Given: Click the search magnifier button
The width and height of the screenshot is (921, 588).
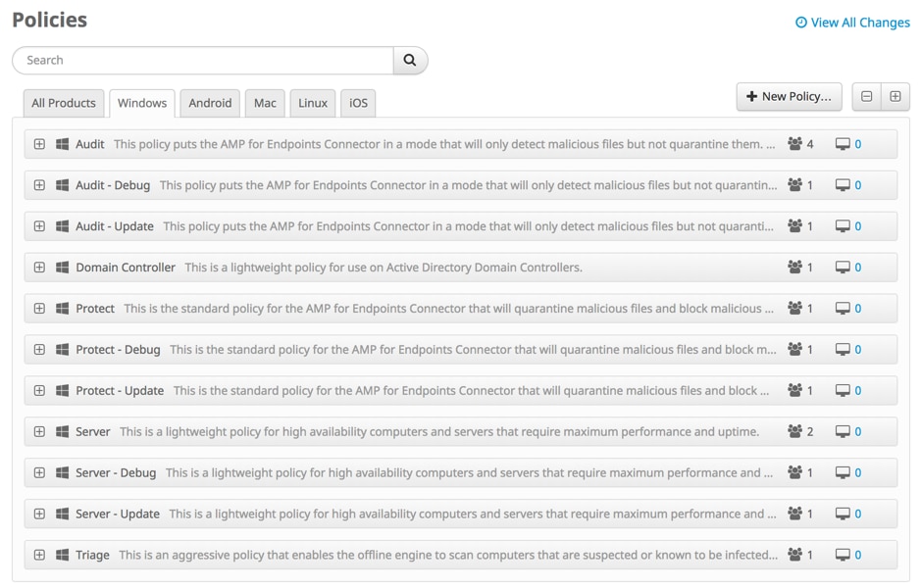Looking at the screenshot, I should coord(410,61).
